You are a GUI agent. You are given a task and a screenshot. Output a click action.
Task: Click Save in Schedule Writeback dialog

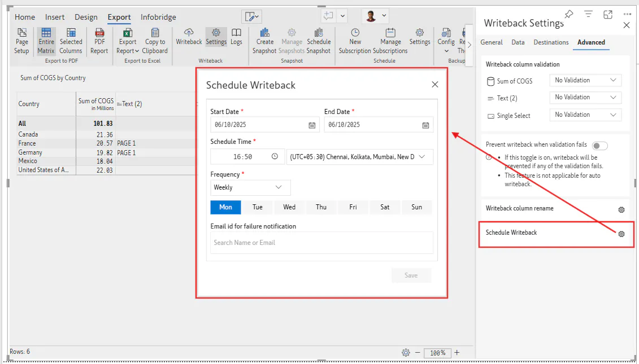(411, 275)
